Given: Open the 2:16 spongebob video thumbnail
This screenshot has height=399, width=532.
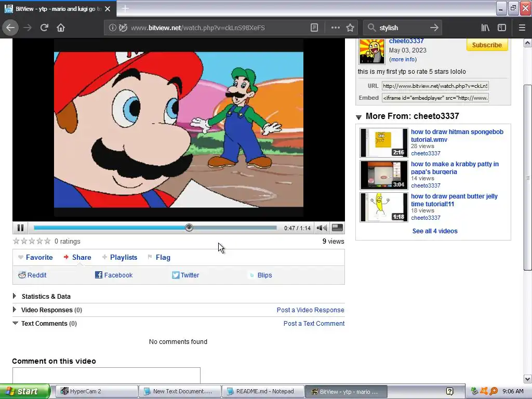Looking at the screenshot, I should click(x=384, y=143).
